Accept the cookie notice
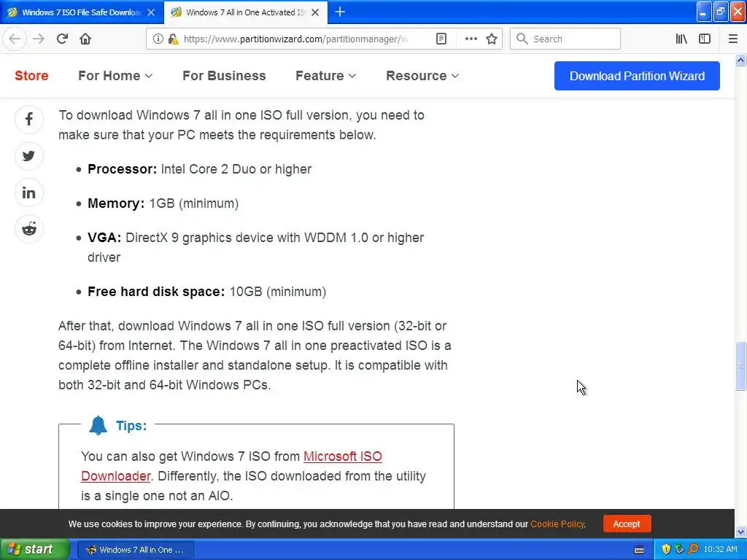 [x=627, y=524]
